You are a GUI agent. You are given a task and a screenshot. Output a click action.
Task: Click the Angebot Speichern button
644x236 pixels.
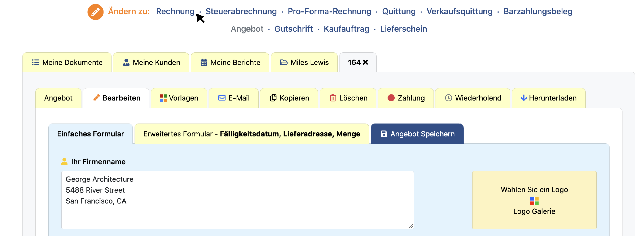417,134
